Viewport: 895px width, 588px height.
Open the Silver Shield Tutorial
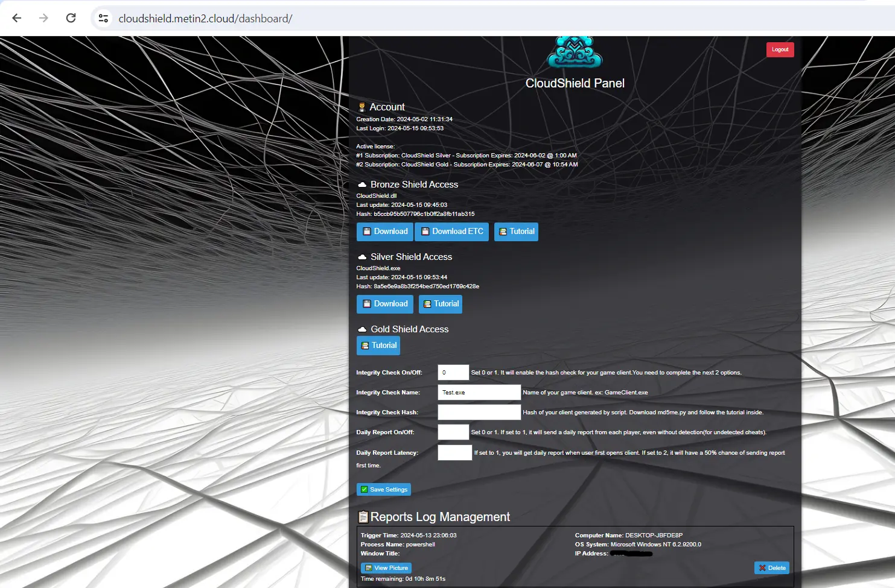tap(441, 304)
